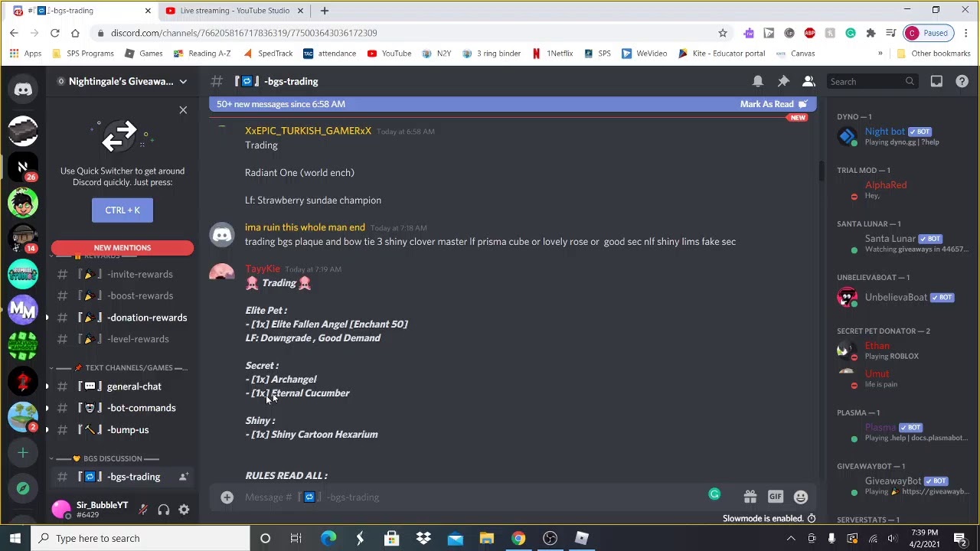The width and height of the screenshot is (980, 551).
Task: Show pinned messages with pin icon
Action: pyautogui.click(x=783, y=81)
